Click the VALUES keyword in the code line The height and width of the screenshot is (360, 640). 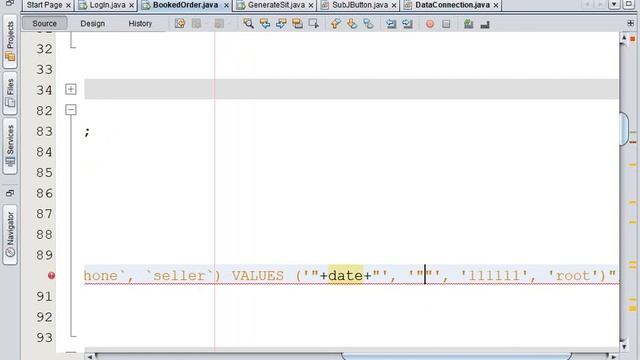point(258,276)
